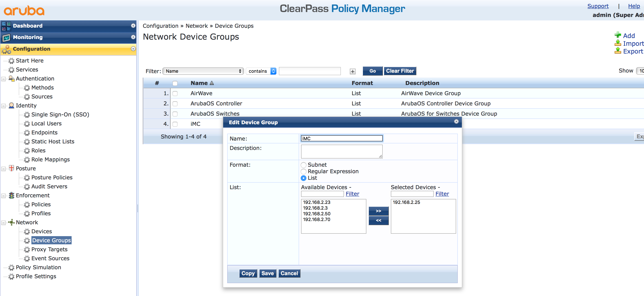Collapse the Network section in sidebar
The width and height of the screenshot is (644, 296).
[x=3, y=222]
